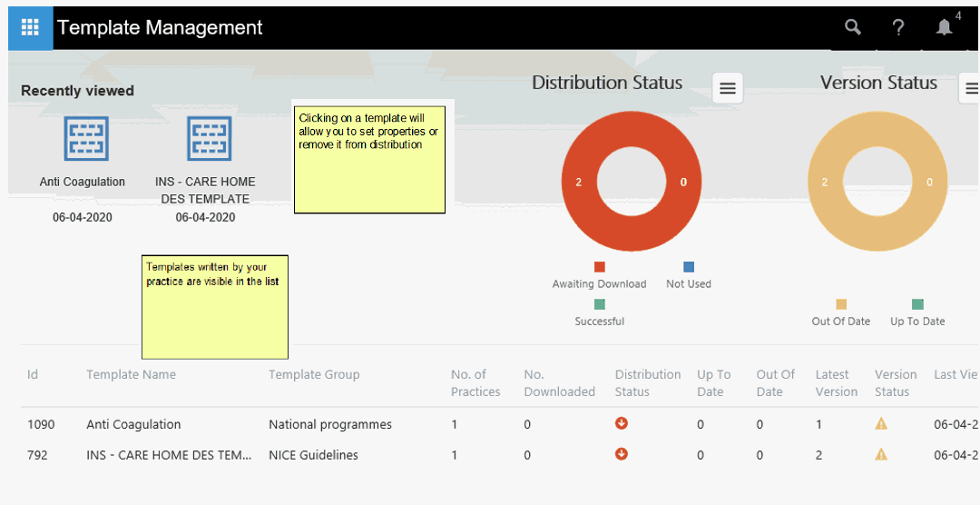Toggle Not Used legend item
The image size is (980, 505).
tap(689, 275)
